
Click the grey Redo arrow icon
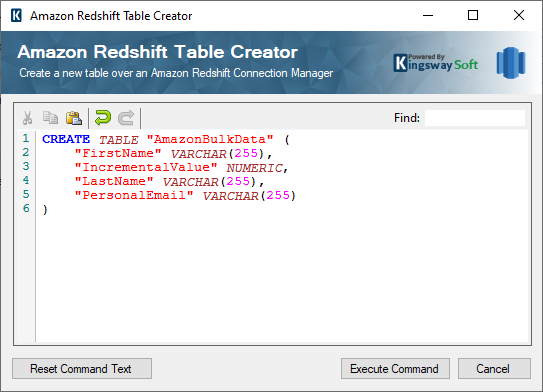[126, 118]
